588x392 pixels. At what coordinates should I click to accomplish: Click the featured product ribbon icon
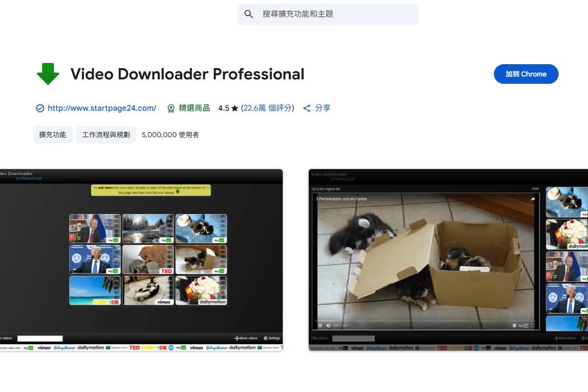[171, 108]
